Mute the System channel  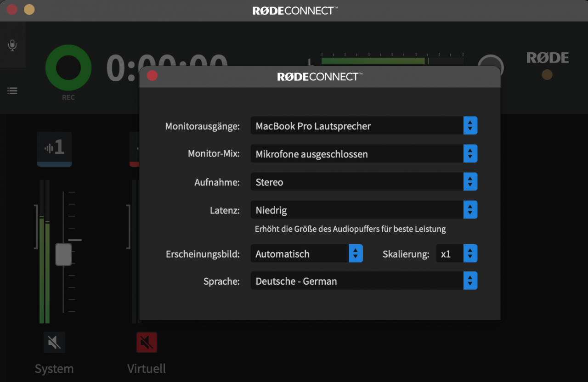(x=54, y=342)
